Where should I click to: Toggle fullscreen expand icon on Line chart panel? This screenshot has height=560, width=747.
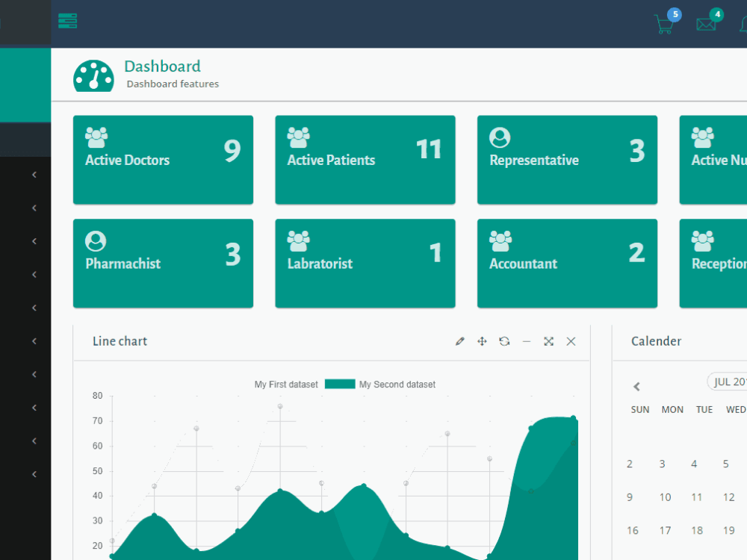548,341
